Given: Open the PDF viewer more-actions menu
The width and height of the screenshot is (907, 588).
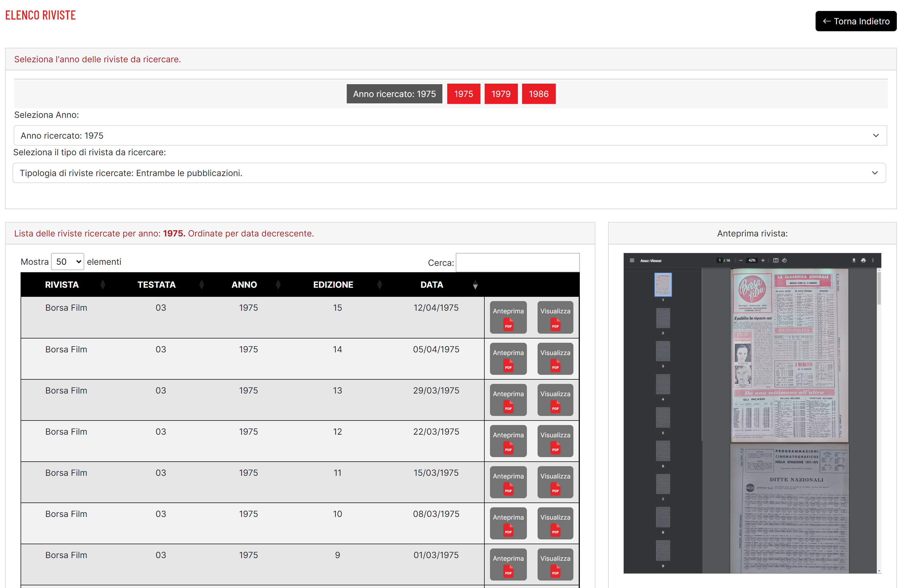Looking at the screenshot, I should tap(873, 260).
